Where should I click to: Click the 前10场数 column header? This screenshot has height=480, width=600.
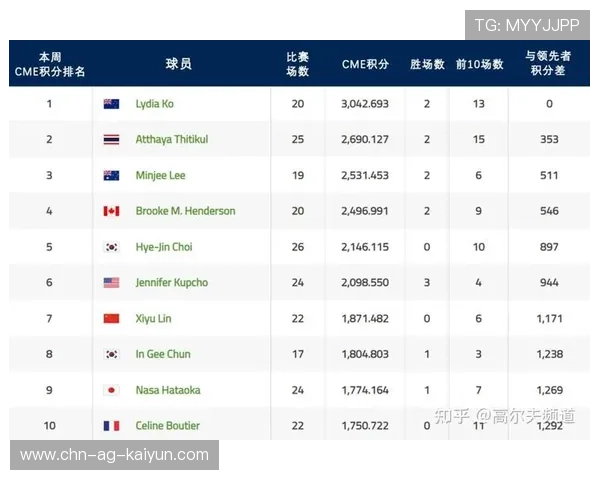(479, 64)
